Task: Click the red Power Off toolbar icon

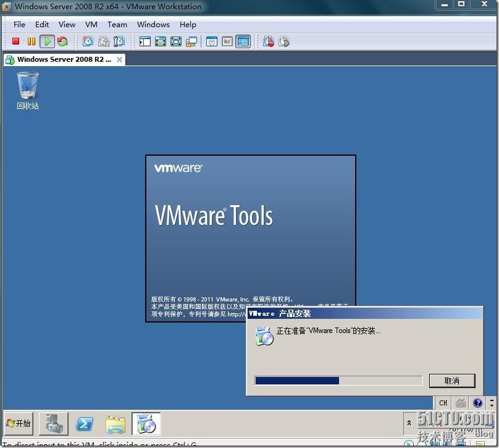Action: pos(15,41)
